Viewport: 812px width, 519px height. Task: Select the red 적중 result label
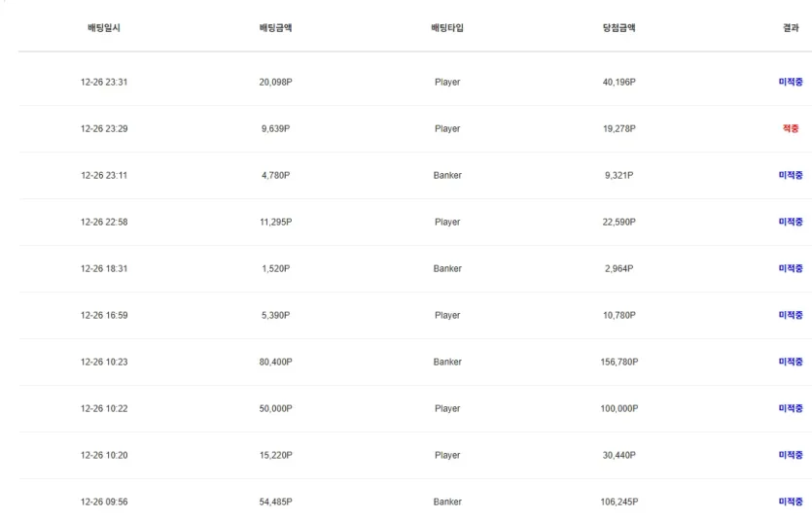[x=791, y=129]
